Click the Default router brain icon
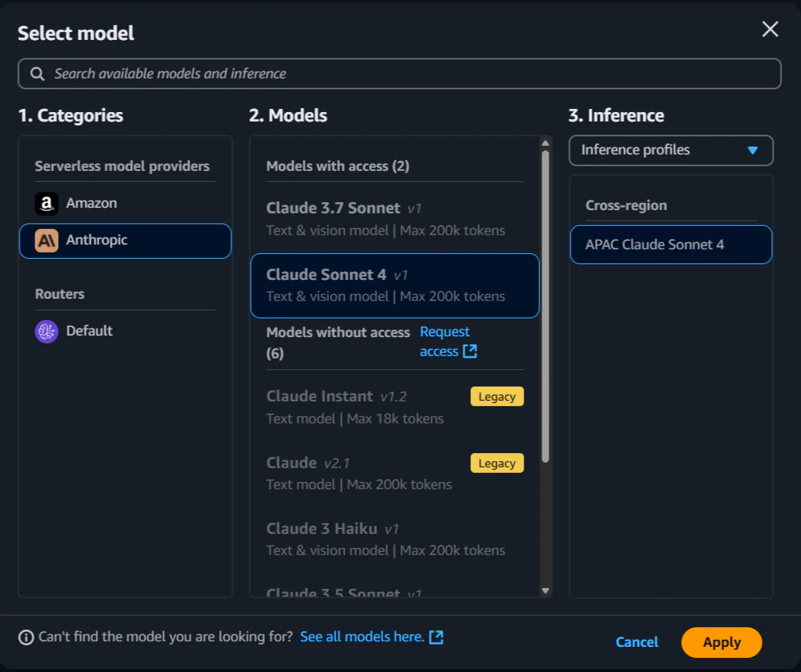This screenshot has width=801, height=672. click(x=46, y=331)
